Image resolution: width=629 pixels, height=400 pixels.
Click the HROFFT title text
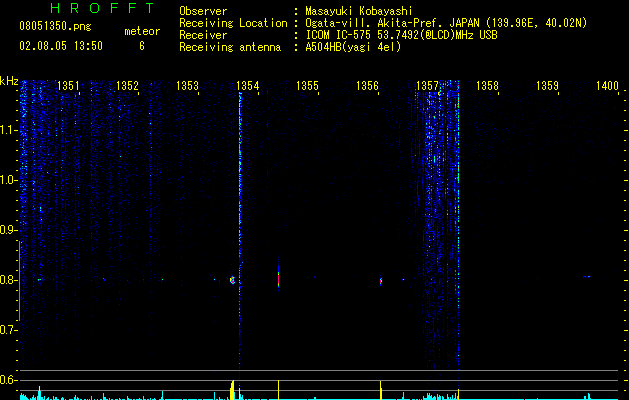(103, 8)
